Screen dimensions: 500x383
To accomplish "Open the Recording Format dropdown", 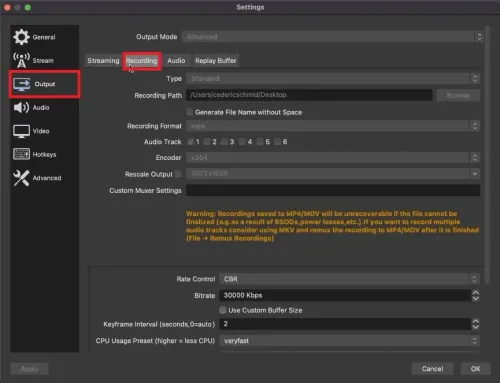I will click(333, 126).
